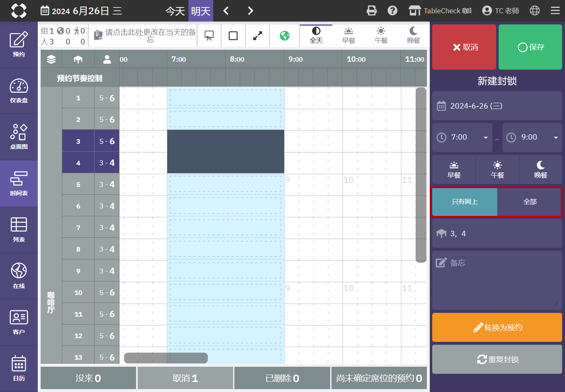Open the 7:00 start time dropdown
Viewport: 565px width, 392px height.
(462, 138)
